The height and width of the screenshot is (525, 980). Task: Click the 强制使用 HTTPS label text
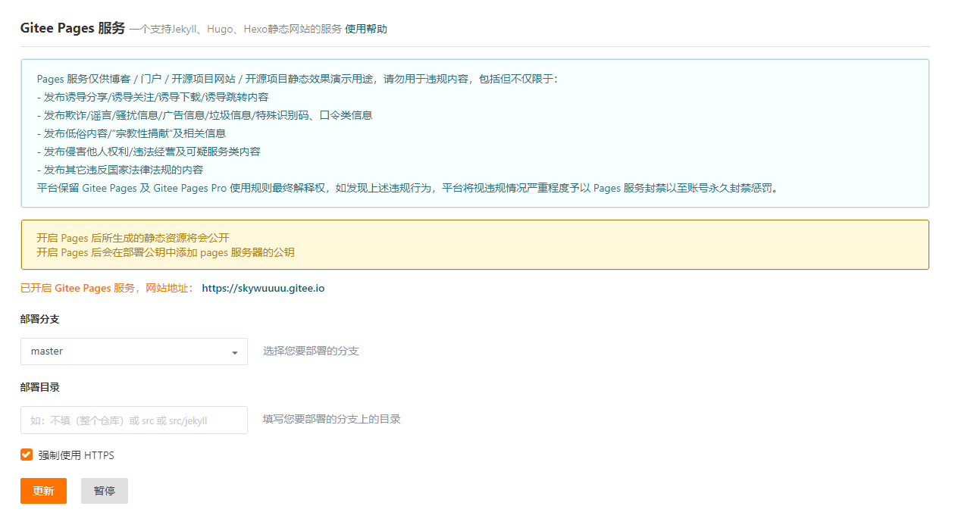[x=77, y=455]
